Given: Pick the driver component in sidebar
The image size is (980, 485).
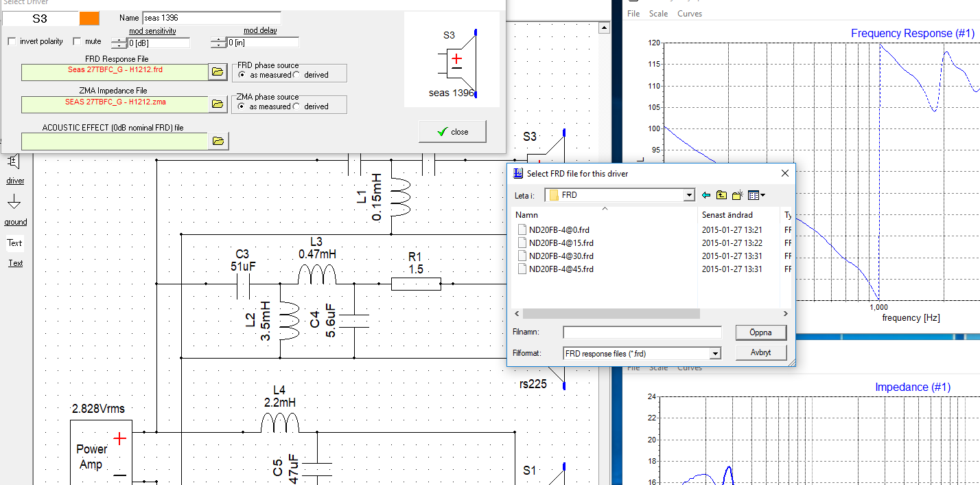Looking at the screenshot, I should (x=15, y=162).
